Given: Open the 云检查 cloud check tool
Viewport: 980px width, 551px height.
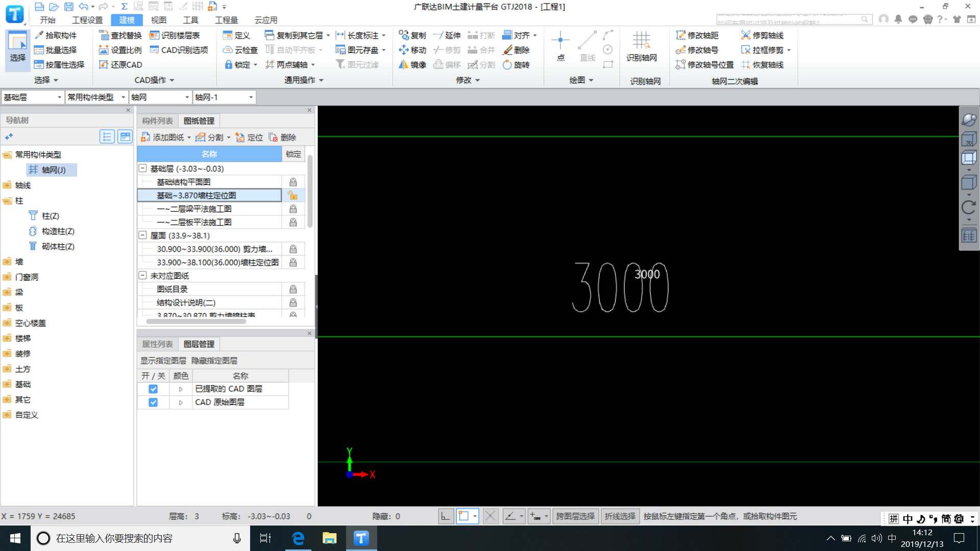Looking at the screenshot, I should pos(240,50).
